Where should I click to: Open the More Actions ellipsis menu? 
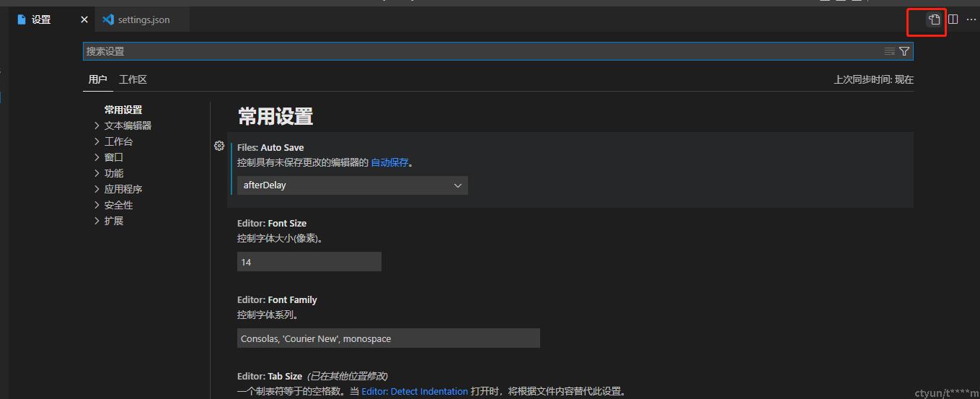pos(971,19)
